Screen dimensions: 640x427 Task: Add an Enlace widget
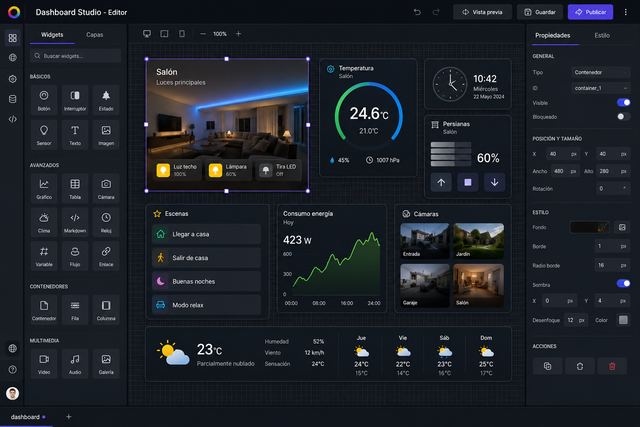pos(106,256)
